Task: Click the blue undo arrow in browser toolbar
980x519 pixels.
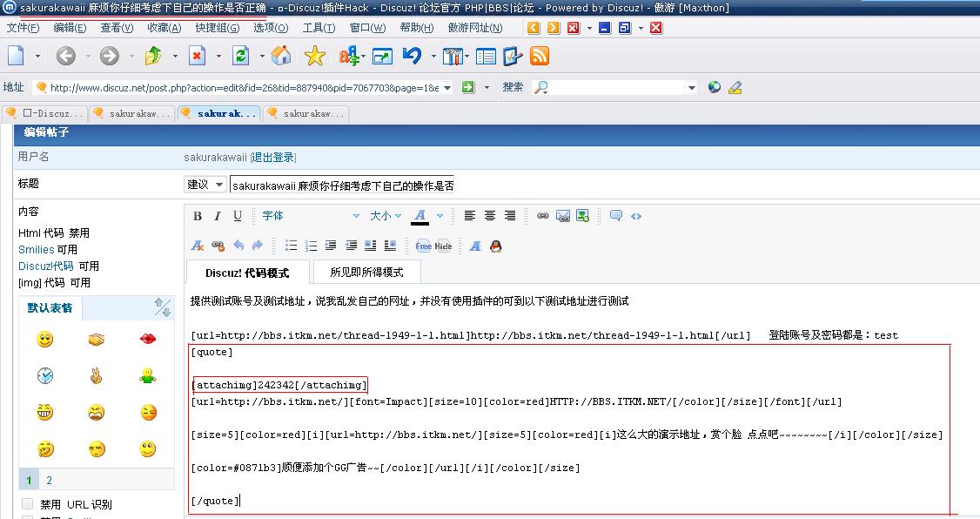Action: pos(412,57)
